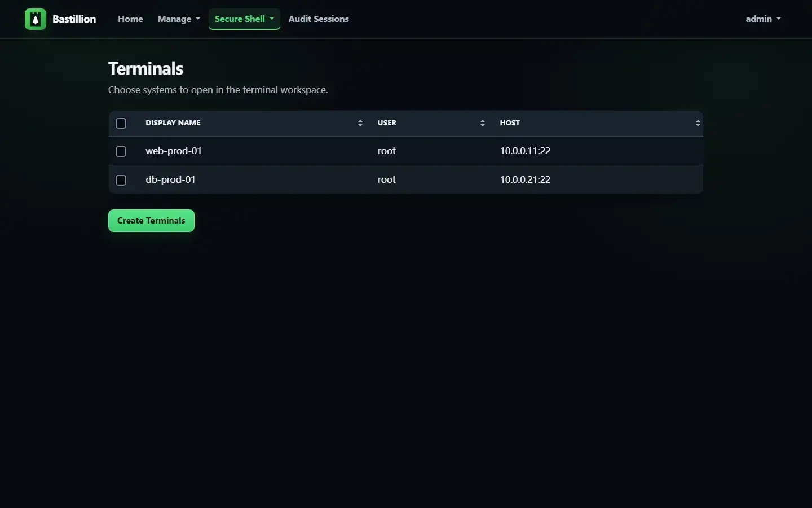Sort by Display Name arrows icon
Screen dimensions: 812x508
click(x=360, y=123)
